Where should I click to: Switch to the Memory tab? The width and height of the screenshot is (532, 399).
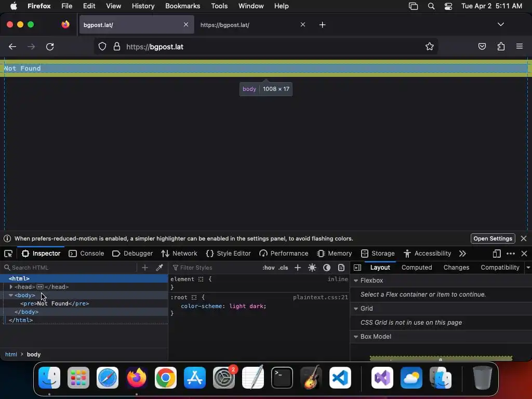334,254
